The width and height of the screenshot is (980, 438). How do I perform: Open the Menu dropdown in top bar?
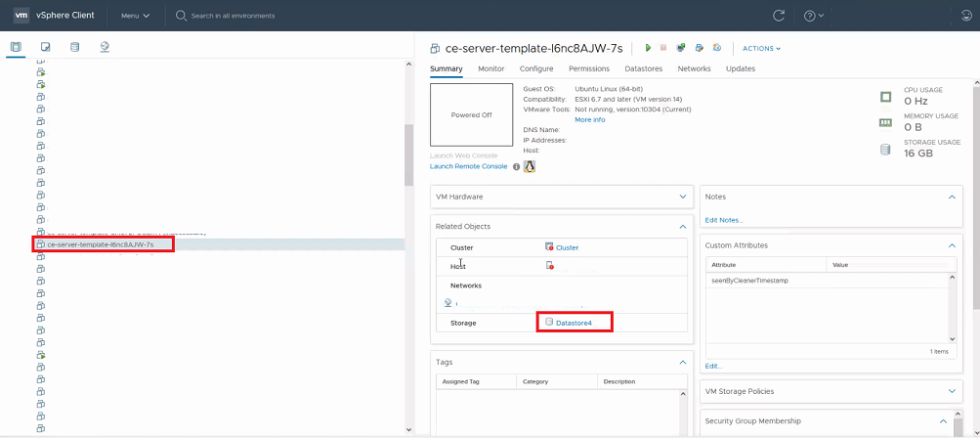pyautogui.click(x=135, y=16)
